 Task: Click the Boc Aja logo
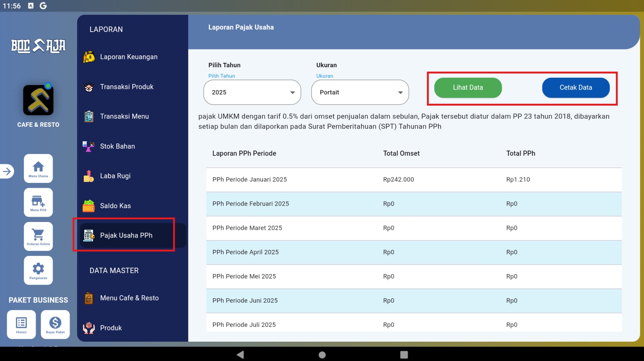coord(38,46)
